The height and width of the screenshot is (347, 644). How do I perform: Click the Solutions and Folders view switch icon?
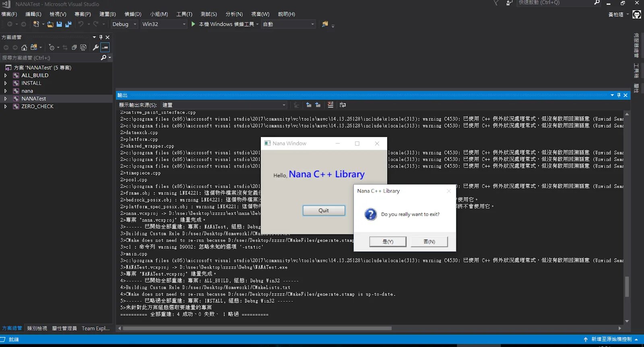pyautogui.click(x=34, y=48)
